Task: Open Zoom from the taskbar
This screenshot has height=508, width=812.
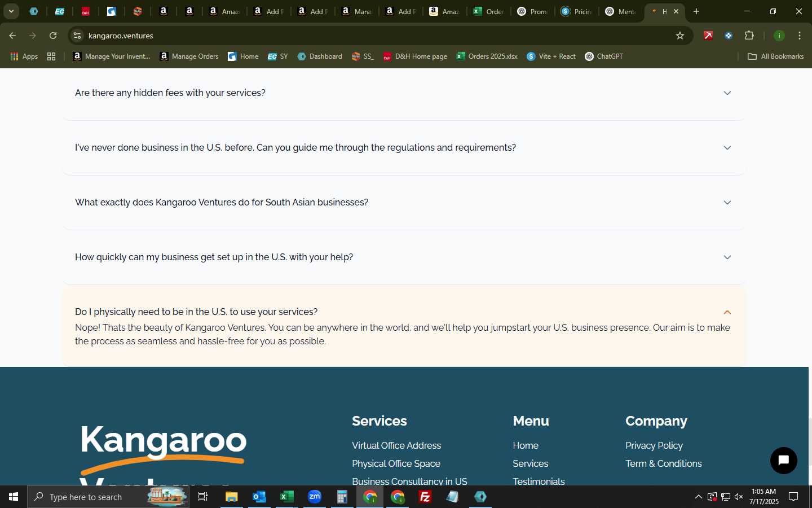Action: point(314,497)
